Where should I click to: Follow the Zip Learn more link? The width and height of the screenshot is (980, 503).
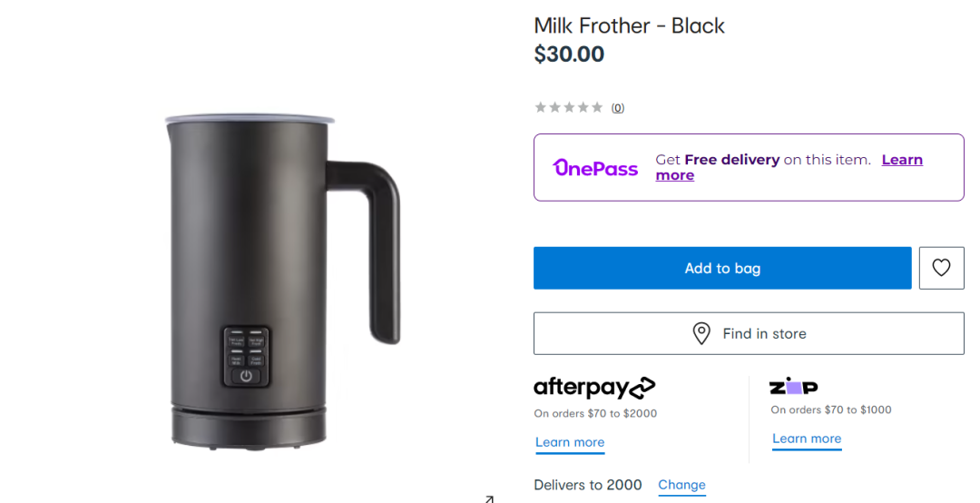click(807, 439)
